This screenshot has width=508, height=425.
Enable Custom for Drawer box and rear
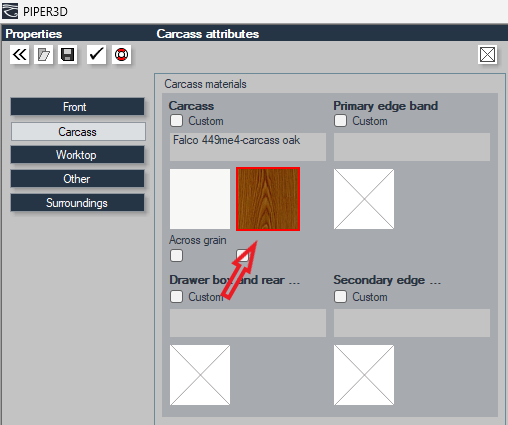pyautogui.click(x=176, y=296)
